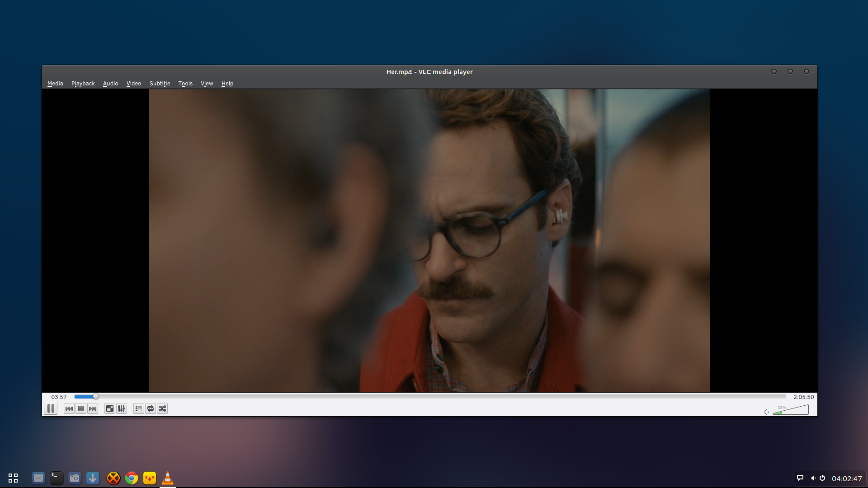Minimize the VLC window
Screen dimensions: 868x488
(774, 71)
